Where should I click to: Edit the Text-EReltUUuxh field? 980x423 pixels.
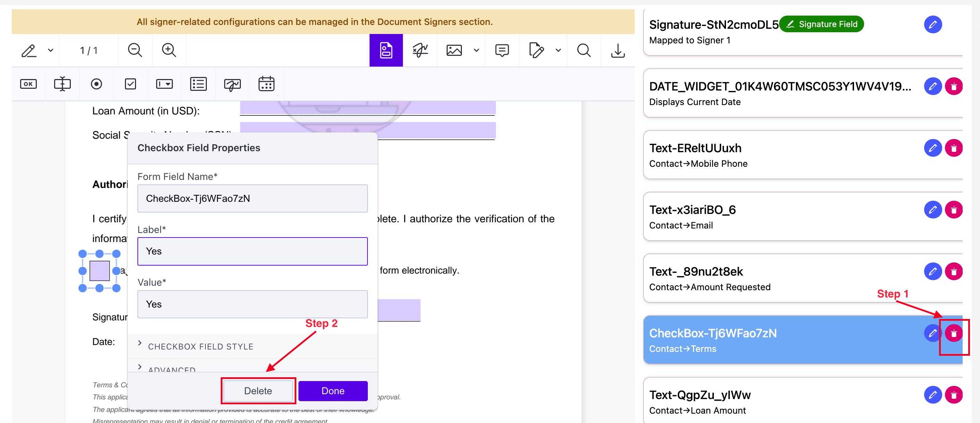point(933,148)
